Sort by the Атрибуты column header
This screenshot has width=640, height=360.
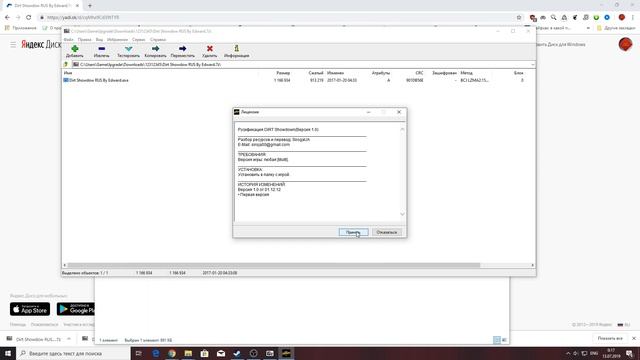click(381, 73)
